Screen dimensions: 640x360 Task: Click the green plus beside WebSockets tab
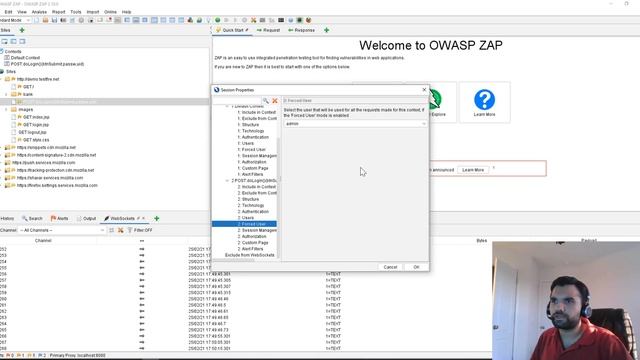(x=157, y=218)
